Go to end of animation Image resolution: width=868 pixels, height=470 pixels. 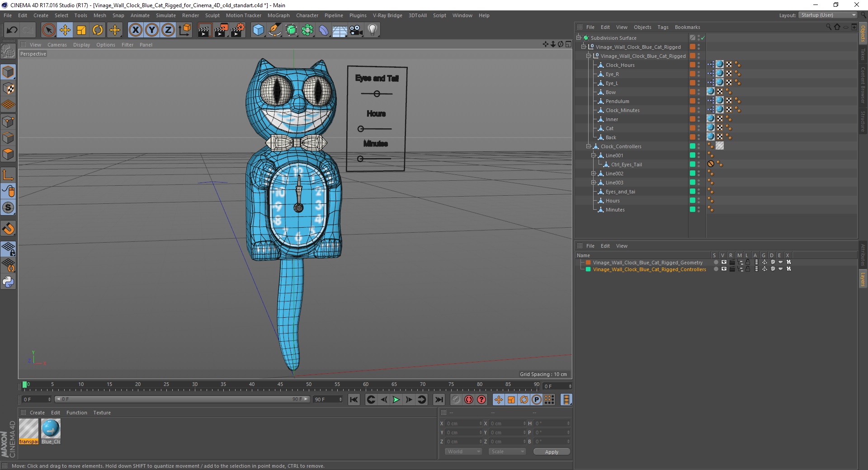click(439, 399)
